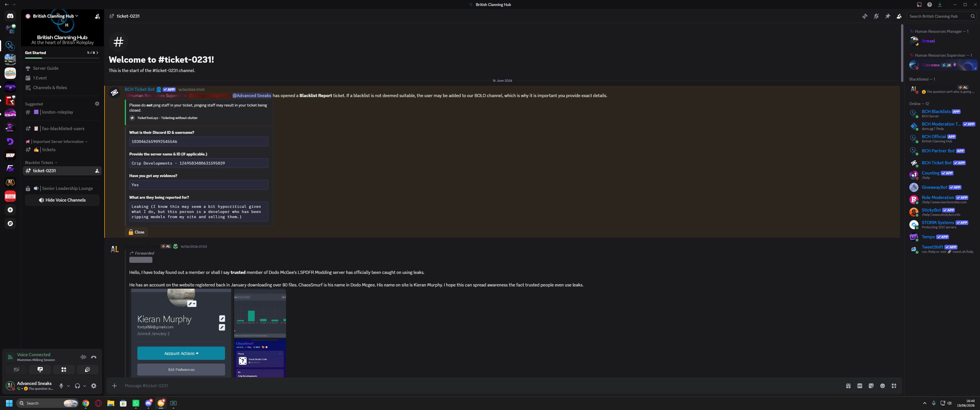Open the london-roleplay channel

click(x=62, y=112)
